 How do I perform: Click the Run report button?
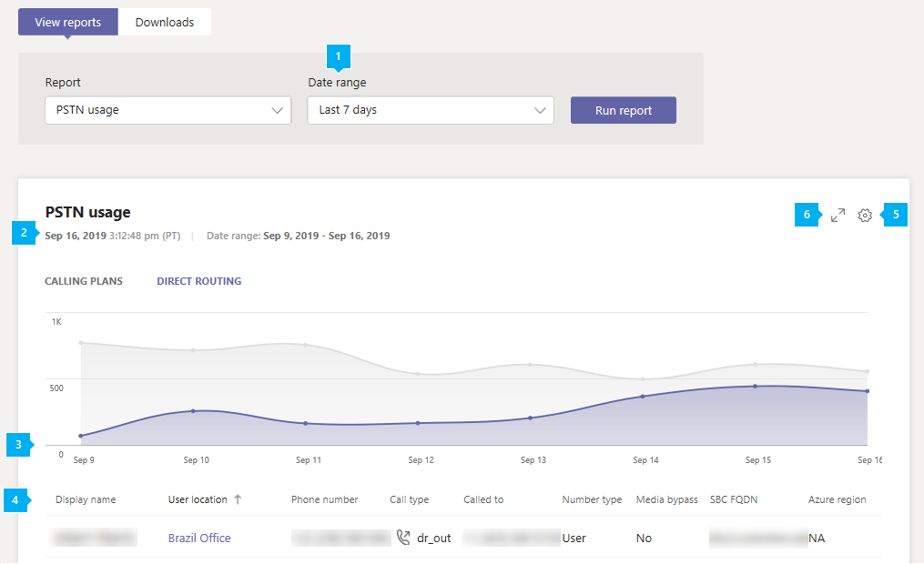point(624,110)
